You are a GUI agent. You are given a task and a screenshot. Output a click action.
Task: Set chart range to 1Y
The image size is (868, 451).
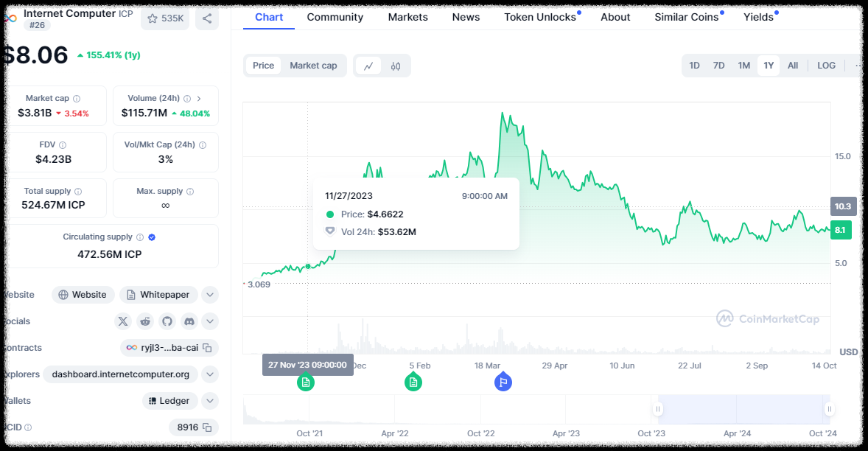[769, 66]
